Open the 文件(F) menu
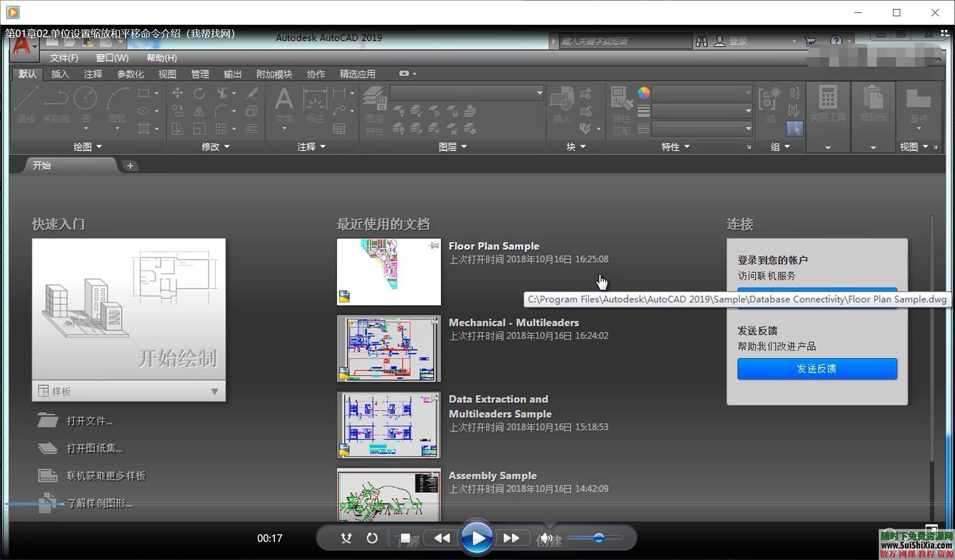Viewport: 955px width, 560px height. (64, 58)
